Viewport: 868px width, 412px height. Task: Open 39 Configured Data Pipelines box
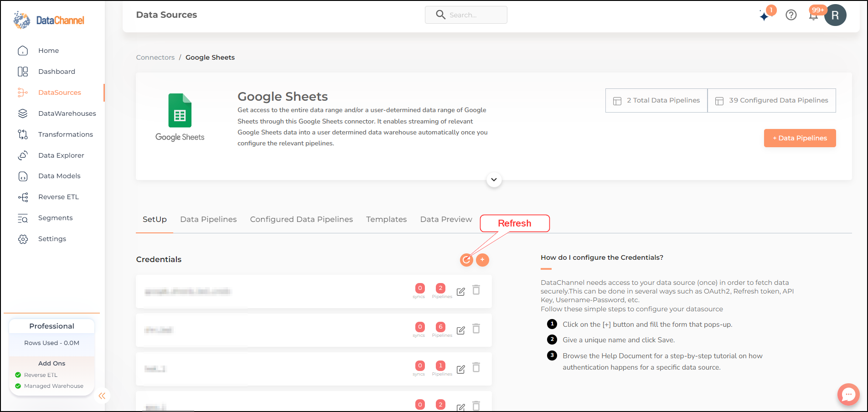[772, 100]
